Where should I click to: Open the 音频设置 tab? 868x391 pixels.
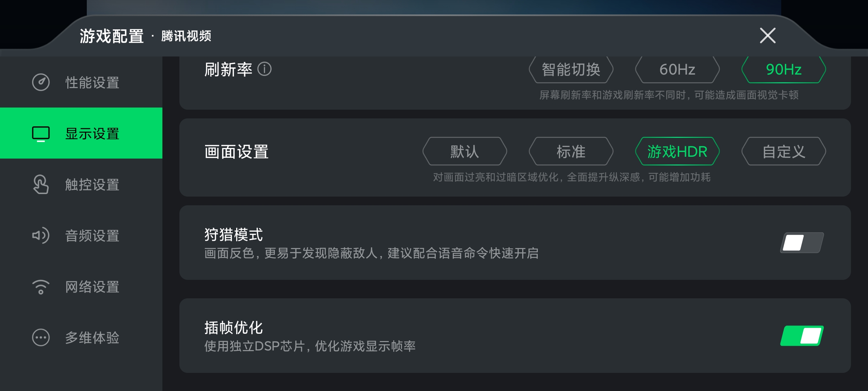92,236
